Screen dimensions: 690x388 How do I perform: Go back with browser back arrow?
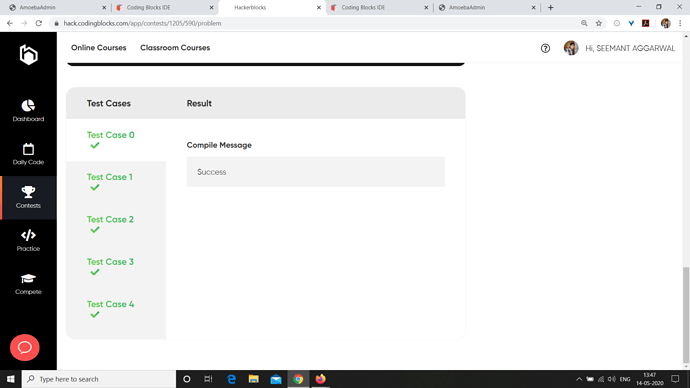pyautogui.click(x=10, y=23)
